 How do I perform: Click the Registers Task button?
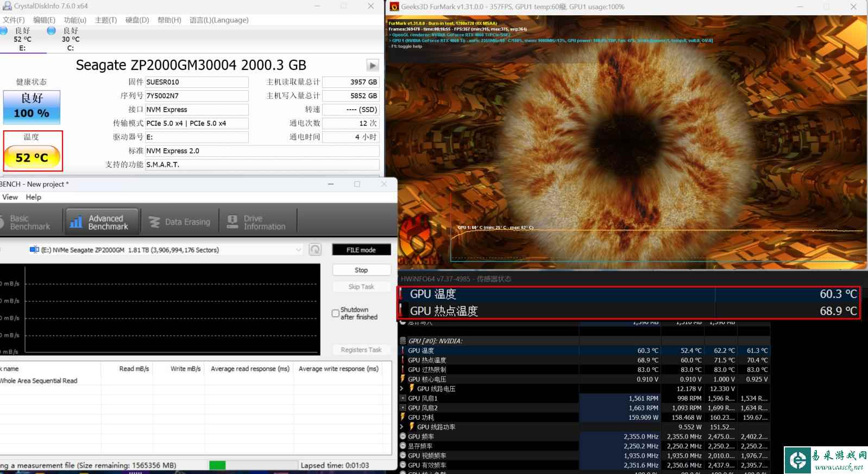point(361,350)
